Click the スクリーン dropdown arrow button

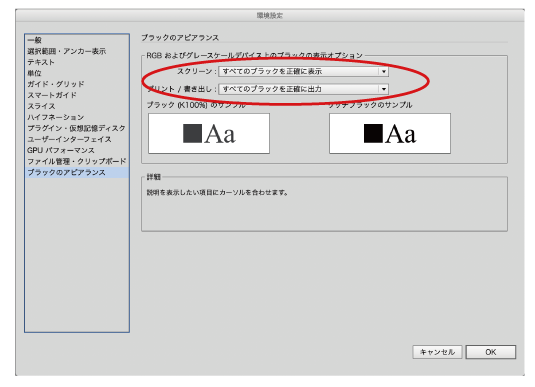tap(384, 71)
